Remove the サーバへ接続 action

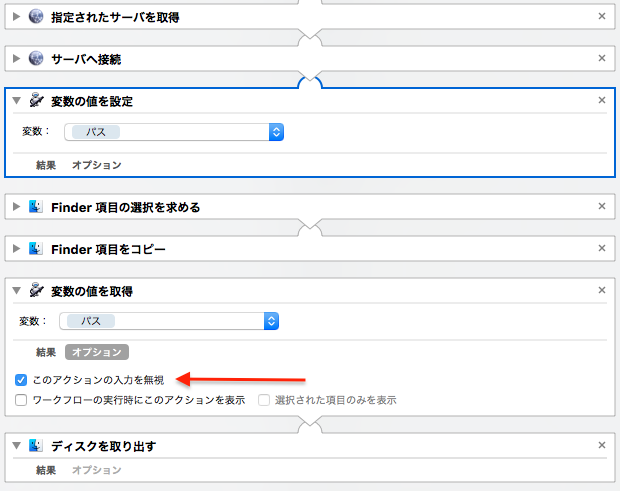601,59
